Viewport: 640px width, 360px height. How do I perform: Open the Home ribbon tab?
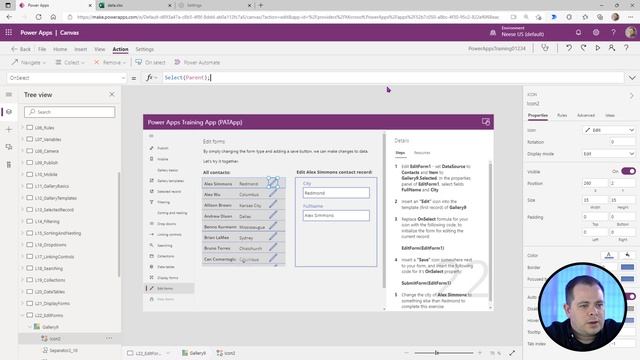click(x=60, y=49)
